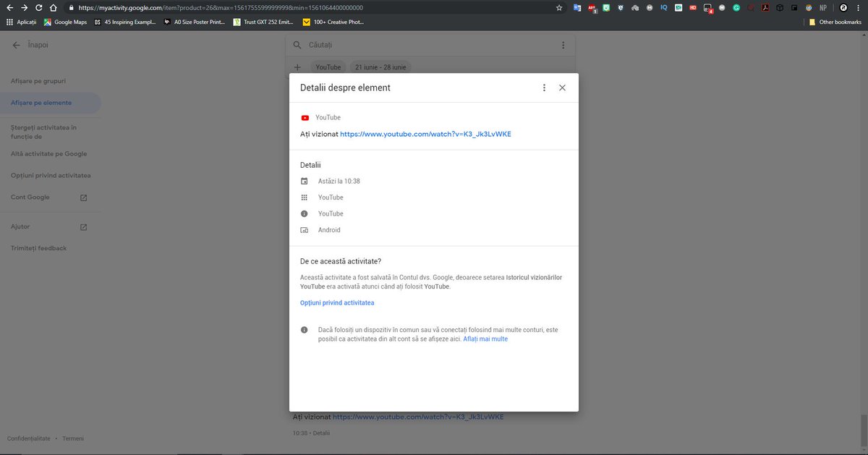Open the Chrome profile avatar
This screenshot has width=868, height=455.
point(843,8)
